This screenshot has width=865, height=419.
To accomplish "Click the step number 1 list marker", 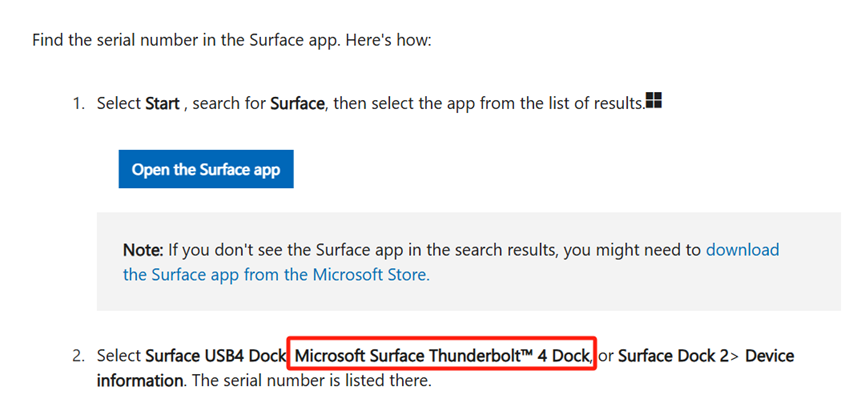I will pyautogui.click(x=78, y=104).
